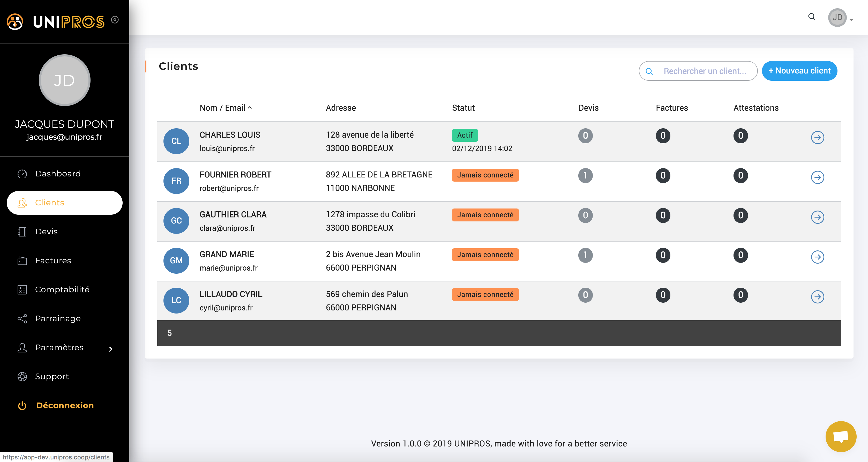This screenshot has width=868, height=462.
Task: Open the JD user menu dropdown arrow
Action: (851, 20)
